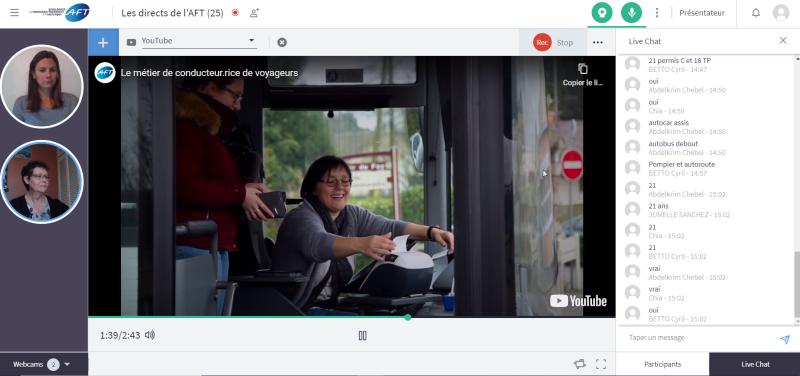Click the AFT channel logo on video
800x376 pixels.
pos(105,72)
